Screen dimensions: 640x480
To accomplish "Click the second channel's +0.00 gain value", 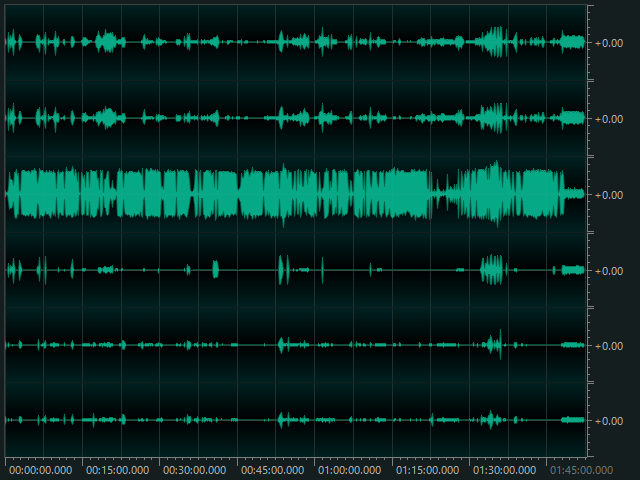I will pos(609,119).
